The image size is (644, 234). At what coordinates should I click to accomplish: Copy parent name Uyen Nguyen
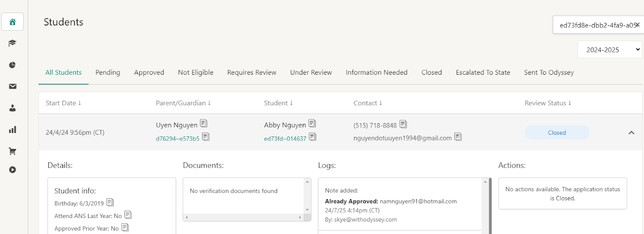pos(203,123)
